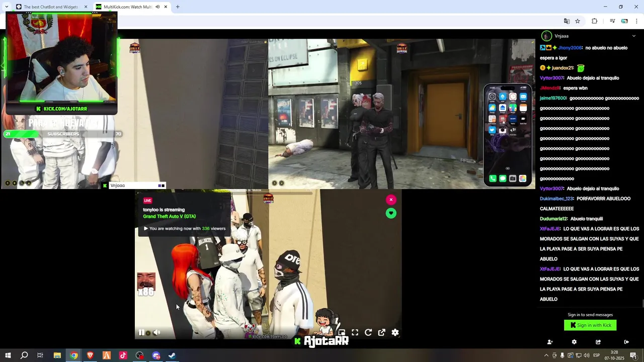Image resolution: width=644 pixels, height=362 pixels.
Task: Open a new browser tab
Action: click(x=178, y=7)
